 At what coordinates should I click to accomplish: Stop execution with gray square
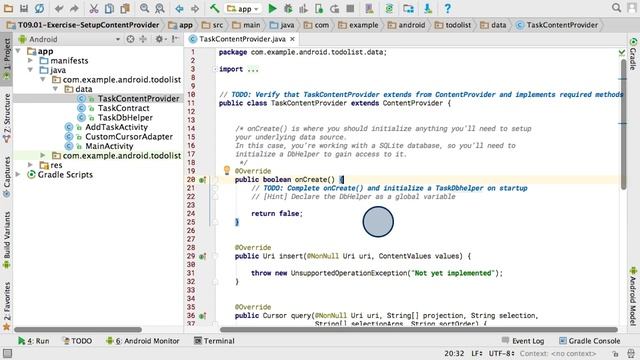coord(350,8)
